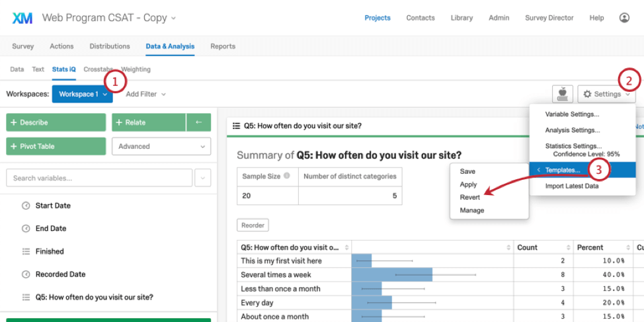Image resolution: width=644 pixels, height=322 pixels.
Task: Click the clock icon beside Recorded Date
Action: [x=26, y=274]
